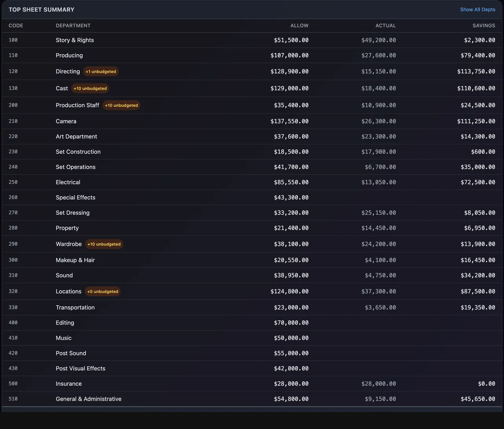Click Directing savings $113,750.00
Viewport: 504px width, 429px height.
point(476,72)
